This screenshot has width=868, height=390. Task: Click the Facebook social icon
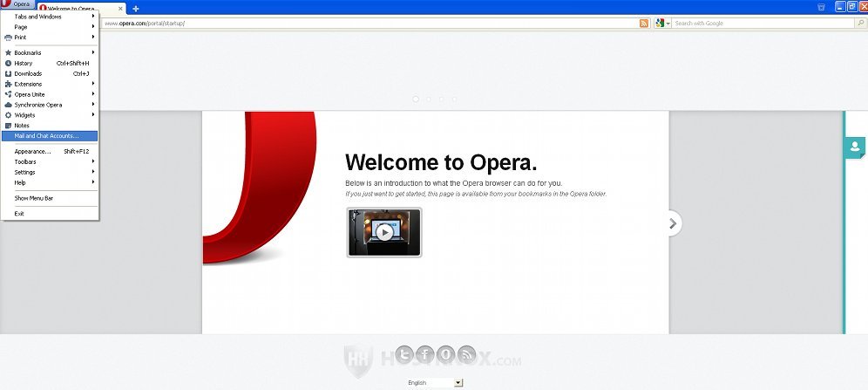coord(425,354)
